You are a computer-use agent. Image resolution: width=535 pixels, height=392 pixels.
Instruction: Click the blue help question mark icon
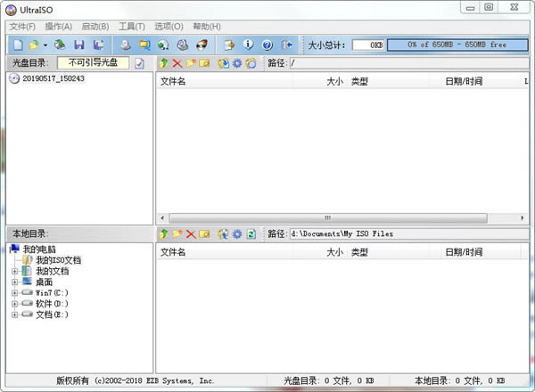click(x=266, y=45)
